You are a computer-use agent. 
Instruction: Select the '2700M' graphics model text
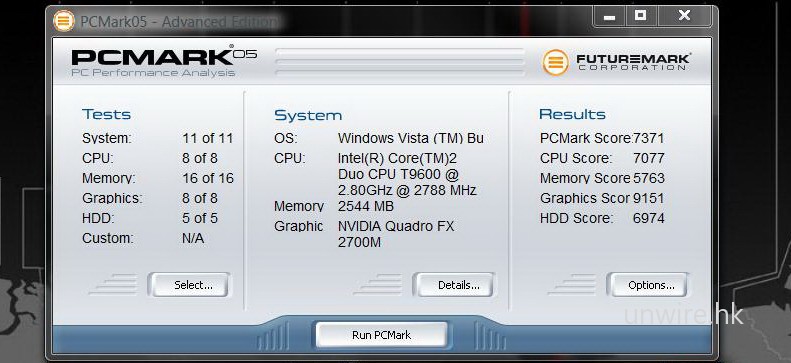coord(359,243)
